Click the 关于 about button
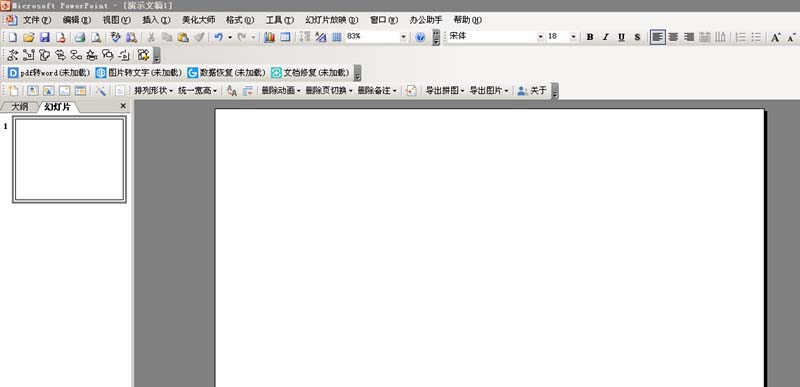This screenshot has width=800, height=387. 532,91
